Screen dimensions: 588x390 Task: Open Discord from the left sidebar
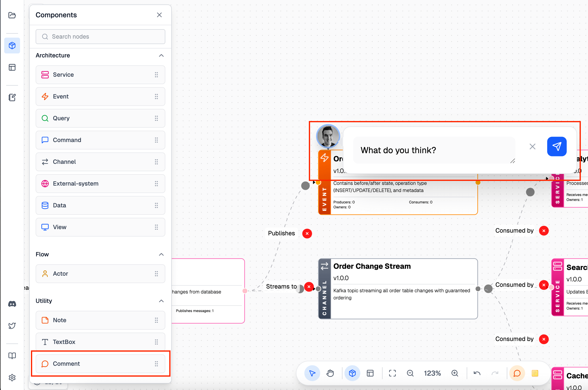point(12,304)
